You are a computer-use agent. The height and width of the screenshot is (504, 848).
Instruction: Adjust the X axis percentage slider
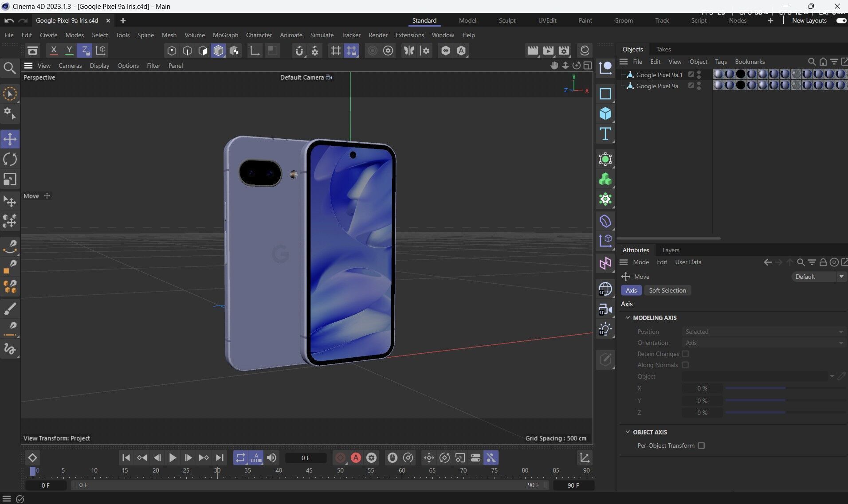point(785,388)
